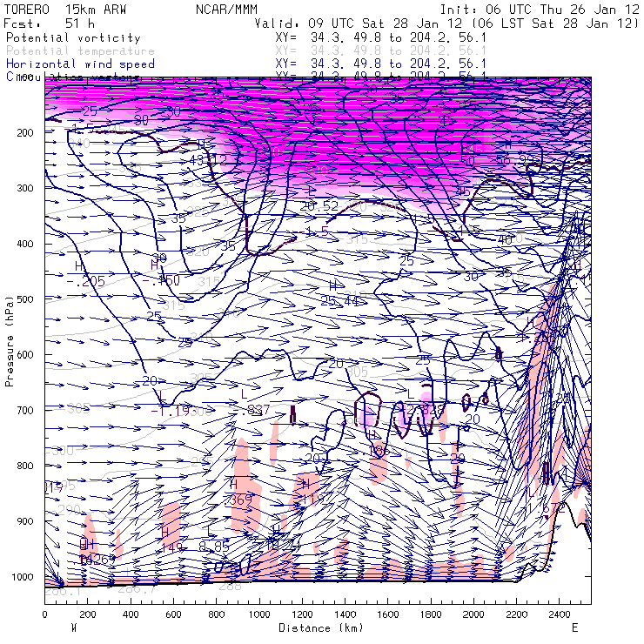The width and height of the screenshot is (644, 644).
Task: Click the blue 'Horizontal wind speed' legend label
Action: pyautogui.click(x=80, y=64)
